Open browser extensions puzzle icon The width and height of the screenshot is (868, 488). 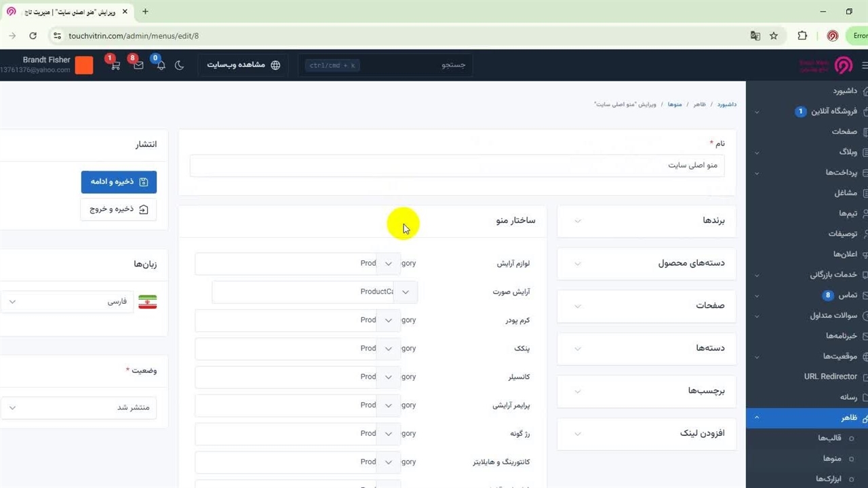click(802, 36)
